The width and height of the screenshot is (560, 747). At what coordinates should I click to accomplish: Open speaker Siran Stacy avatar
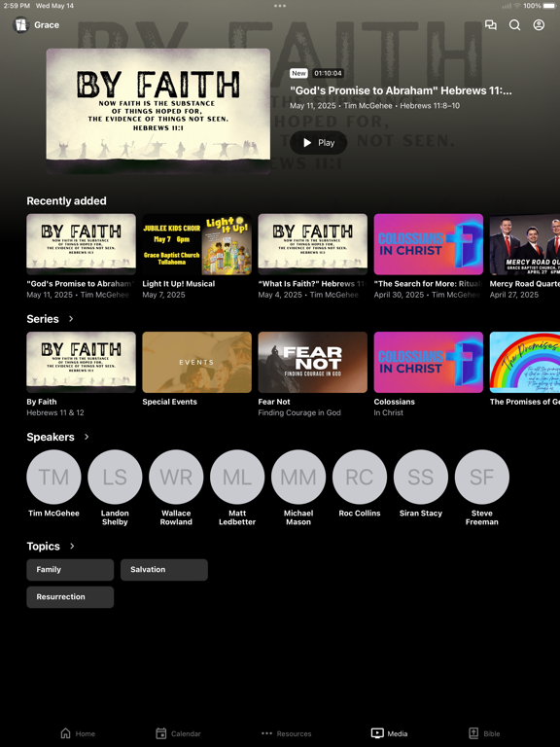pyautogui.click(x=420, y=477)
